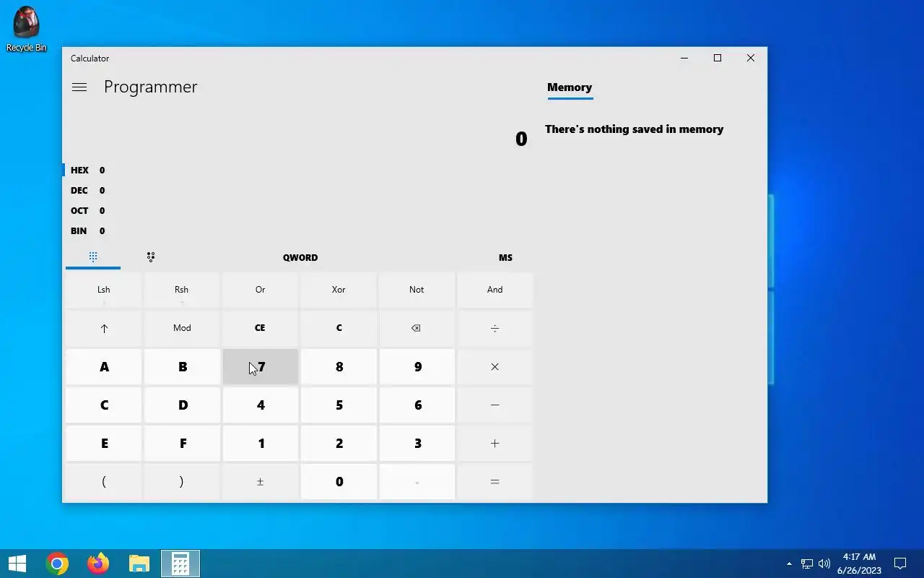Click the backspace key
This screenshot has height=578, width=924.
coord(417,328)
